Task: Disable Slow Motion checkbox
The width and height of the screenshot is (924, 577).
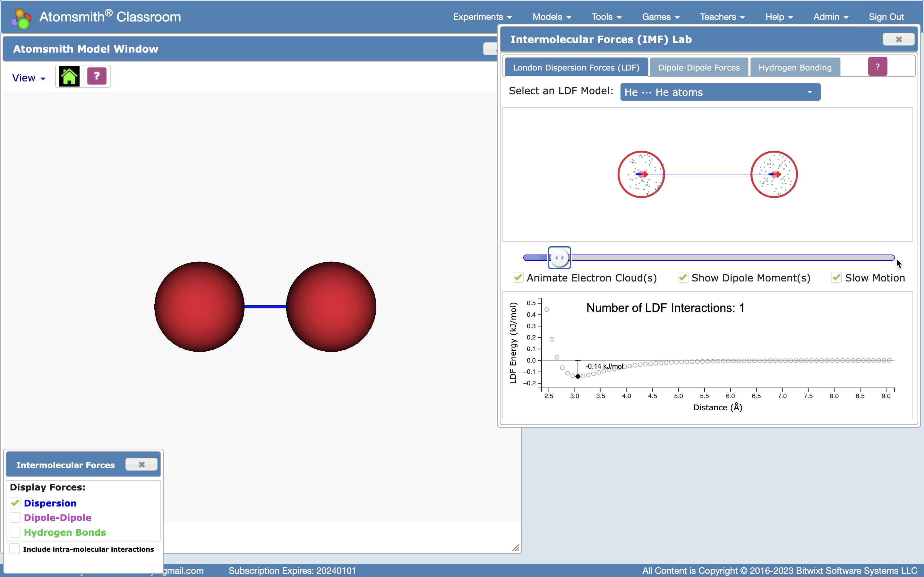Action: [x=836, y=277]
